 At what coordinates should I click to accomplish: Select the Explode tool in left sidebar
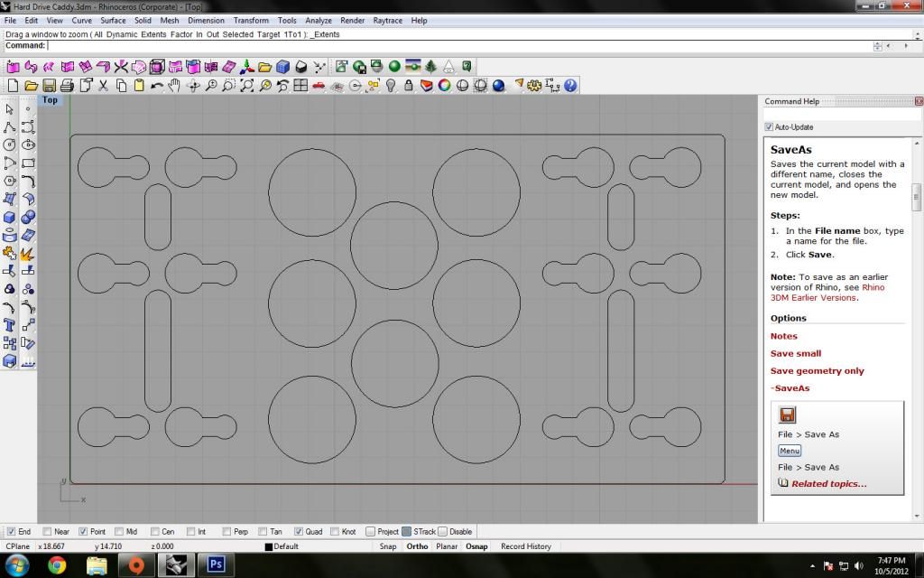[x=28, y=253]
